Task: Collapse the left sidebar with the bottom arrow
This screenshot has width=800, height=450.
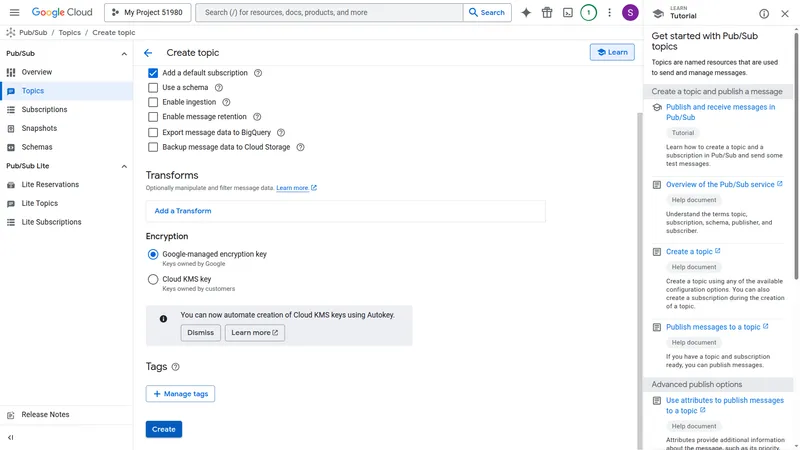Action: pyautogui.click(x=11, y=437)
